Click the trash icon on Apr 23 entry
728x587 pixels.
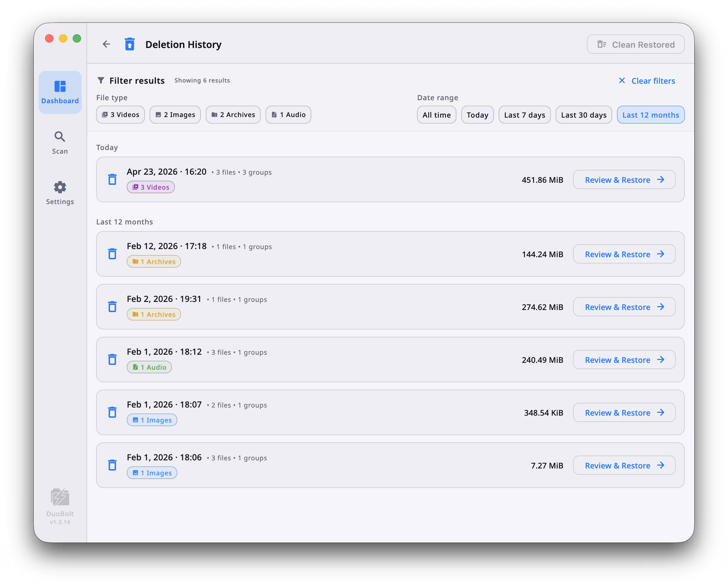click(x=112, y=179)
